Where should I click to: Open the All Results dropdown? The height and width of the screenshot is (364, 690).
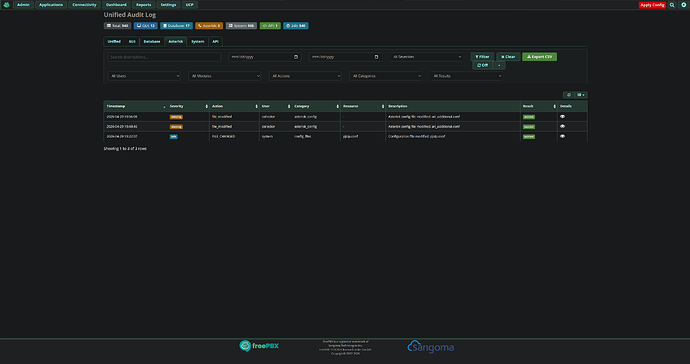pos(466,76)
